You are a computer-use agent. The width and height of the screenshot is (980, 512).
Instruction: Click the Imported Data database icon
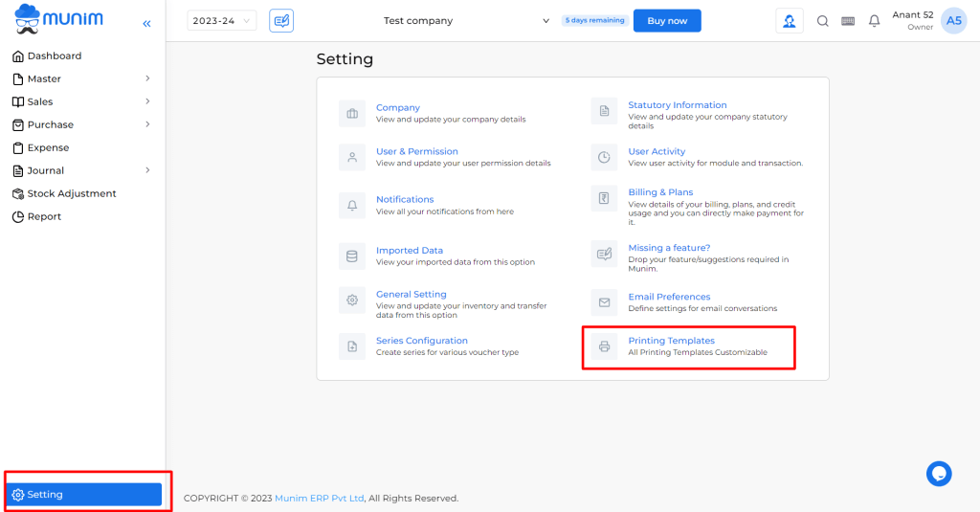click(x=352, y=256)
